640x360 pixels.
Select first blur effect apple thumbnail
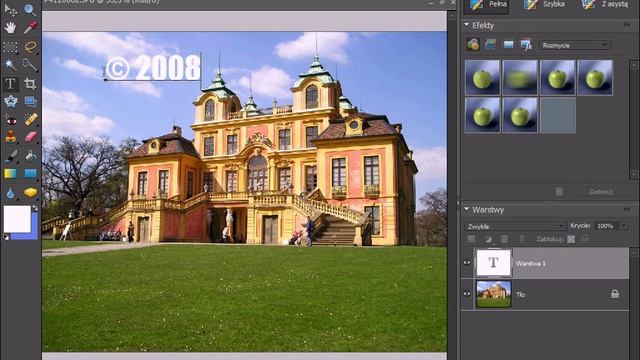coord(482,78)
